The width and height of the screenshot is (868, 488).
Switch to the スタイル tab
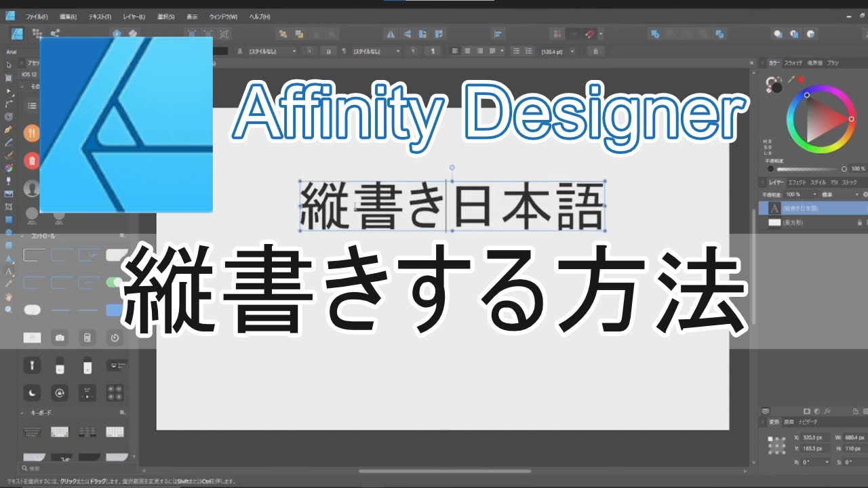click(x=818, y=182)
